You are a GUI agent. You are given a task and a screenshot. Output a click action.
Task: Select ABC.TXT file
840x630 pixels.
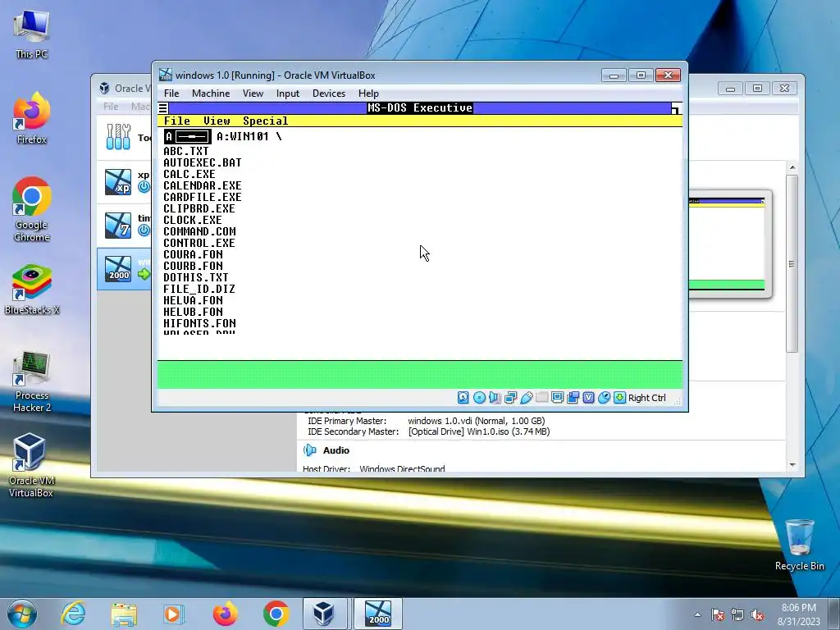(186, 152)
